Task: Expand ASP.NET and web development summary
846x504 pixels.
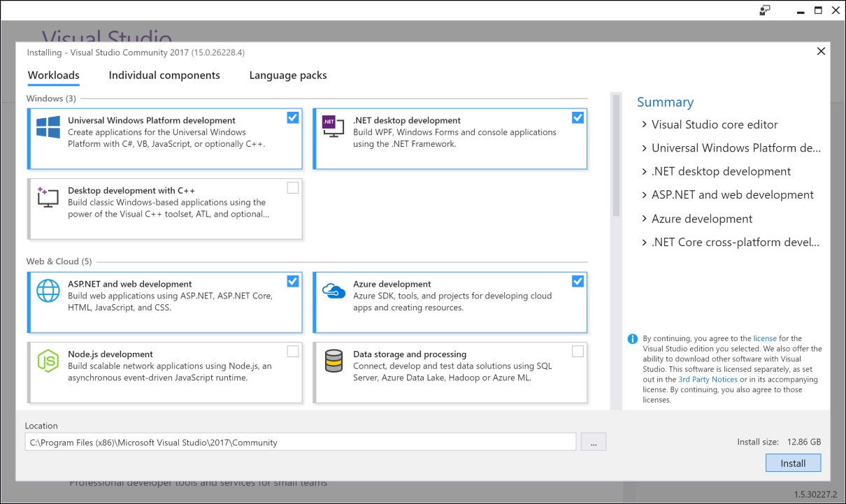Action: (x=644, y=195)
